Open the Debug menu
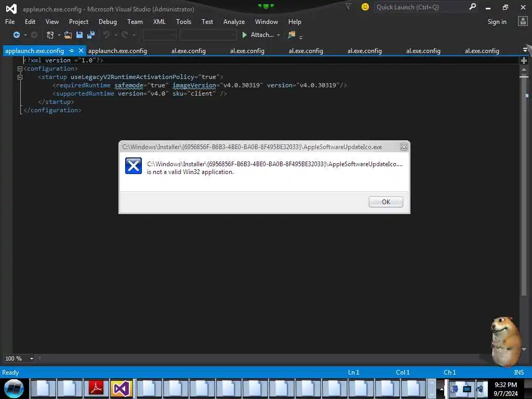 [x=108, y=22]
